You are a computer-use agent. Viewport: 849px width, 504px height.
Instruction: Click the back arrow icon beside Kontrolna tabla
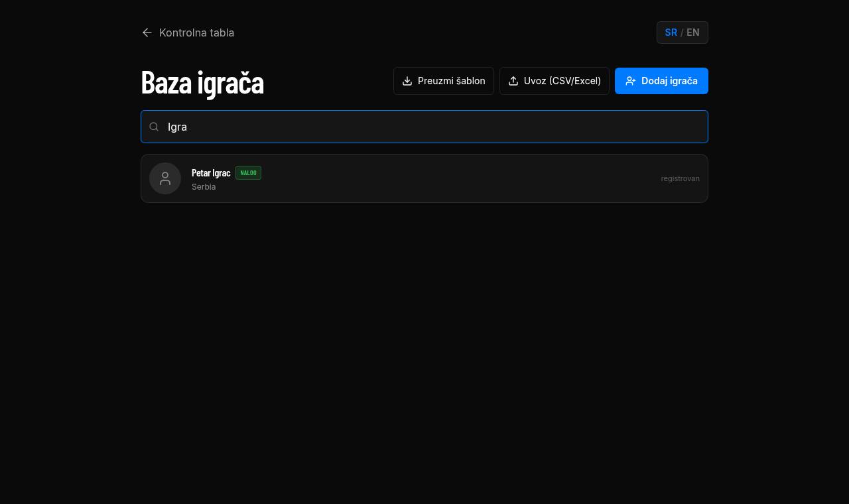[x=147, y=32]
